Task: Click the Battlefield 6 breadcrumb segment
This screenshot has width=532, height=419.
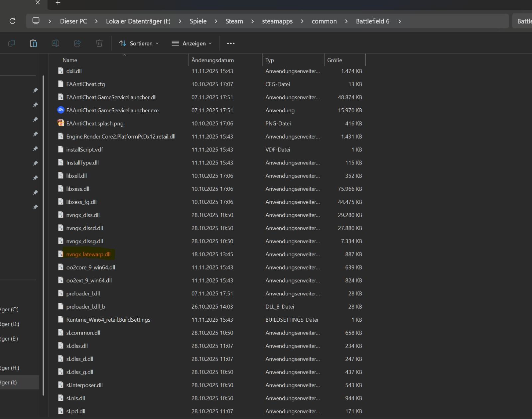Action: click(x=373, y=21)
